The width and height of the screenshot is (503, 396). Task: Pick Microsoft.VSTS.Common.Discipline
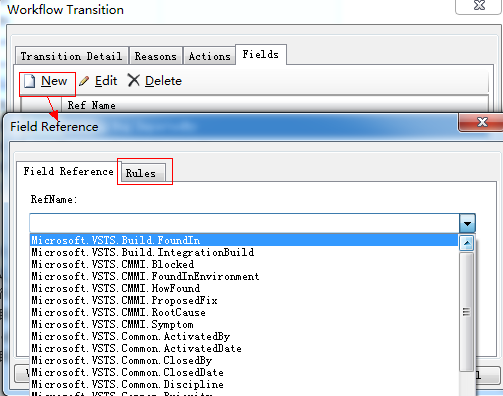[x=244, y=384]
